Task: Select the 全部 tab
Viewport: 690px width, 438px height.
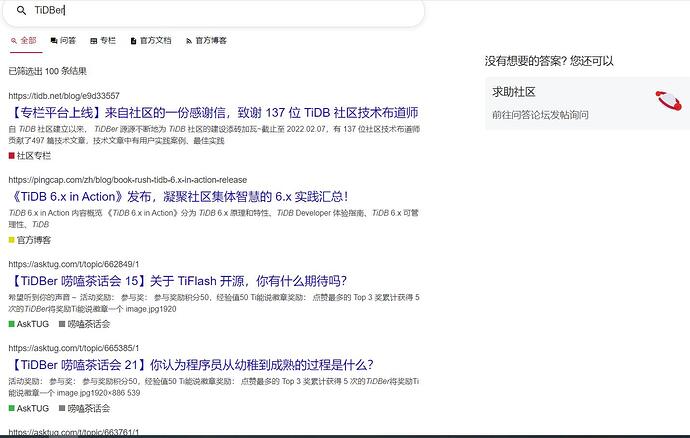Action: (x=24, y=40)
